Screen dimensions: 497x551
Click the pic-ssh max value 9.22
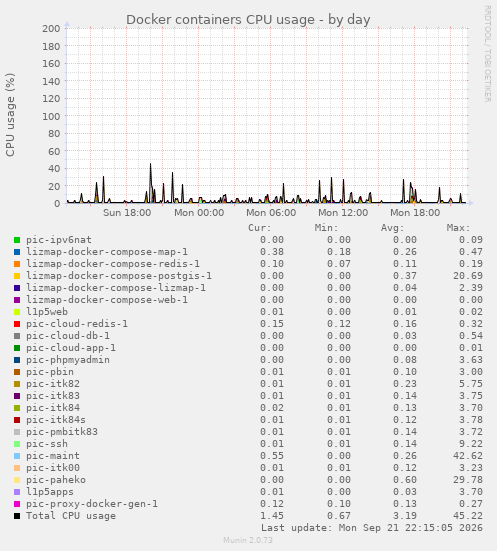tap(471, 444)
